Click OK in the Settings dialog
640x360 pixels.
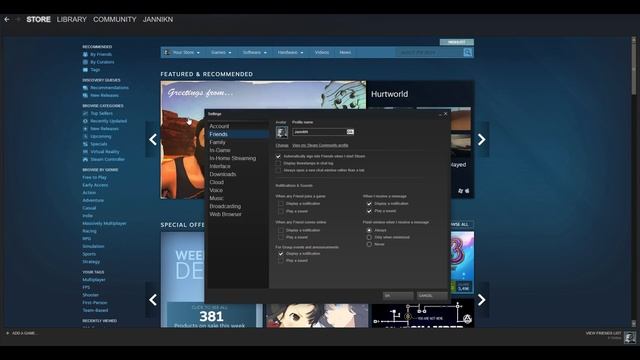(398, 296)
